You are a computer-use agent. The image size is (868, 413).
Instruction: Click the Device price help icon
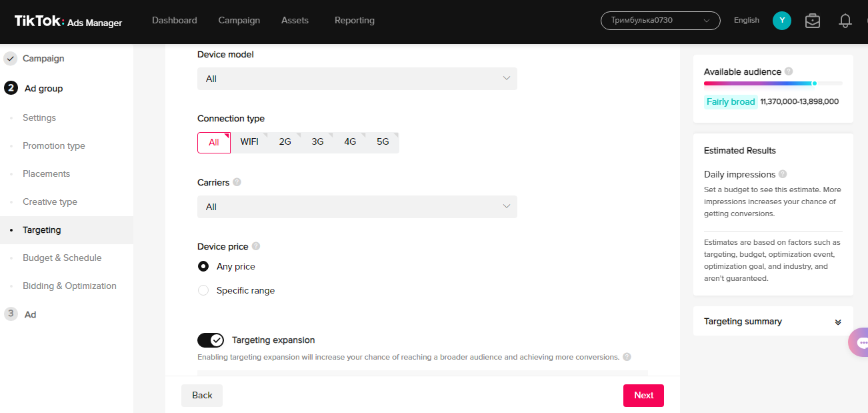[x=256, y=246]
